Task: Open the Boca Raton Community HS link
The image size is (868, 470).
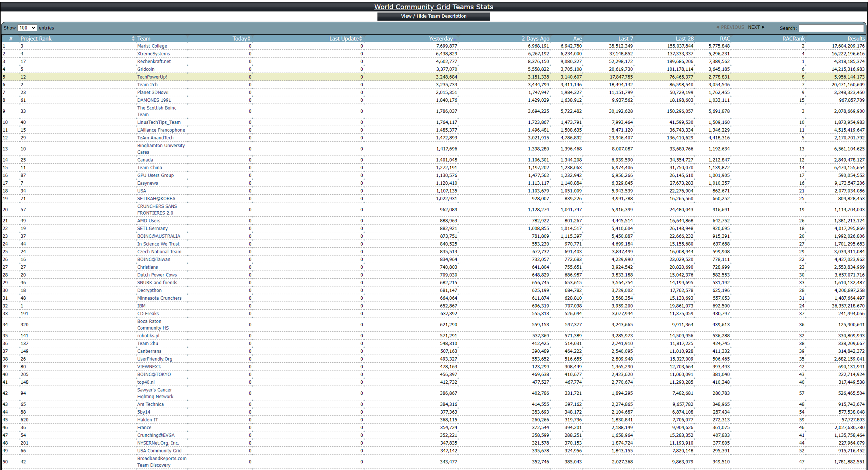Action: tap(153, 324)
